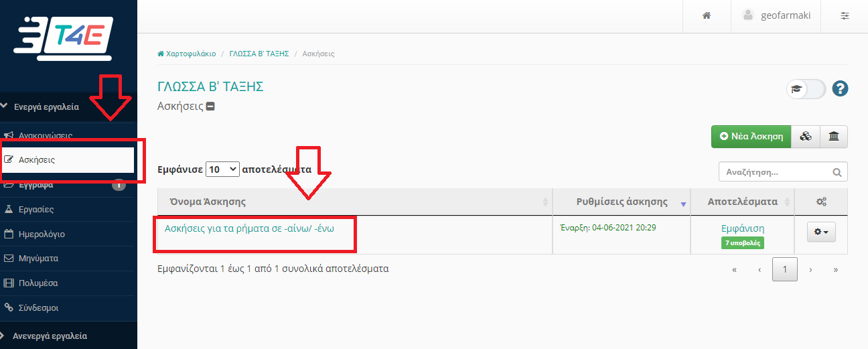Click the T4E logo
Image resolution: width=868 pixels, height=349 pixels.
point(64,40)
